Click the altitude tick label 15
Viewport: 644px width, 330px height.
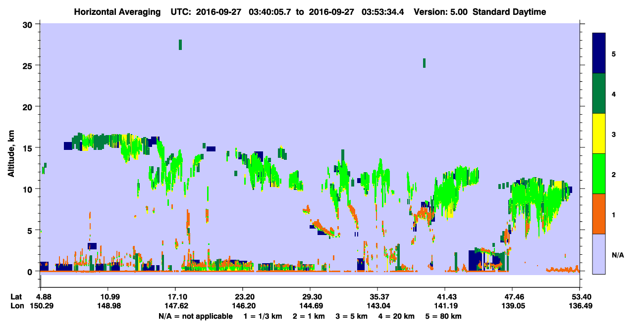coord(28,148)
